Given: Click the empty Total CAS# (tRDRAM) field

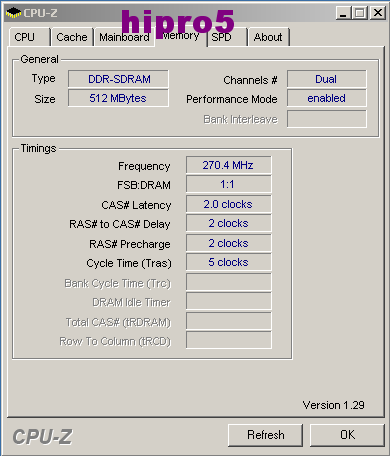Looking at the screenshot, I should coord(229,321).
